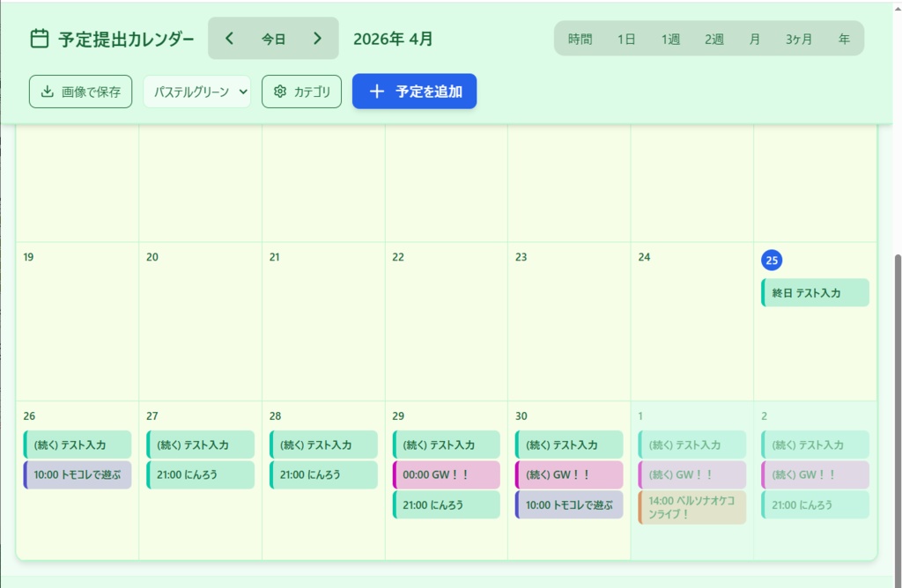Screen dimensions: 902x588
Task: Open カテゴリ settings button
Action: pyautogui.click(x=301, y=92)
